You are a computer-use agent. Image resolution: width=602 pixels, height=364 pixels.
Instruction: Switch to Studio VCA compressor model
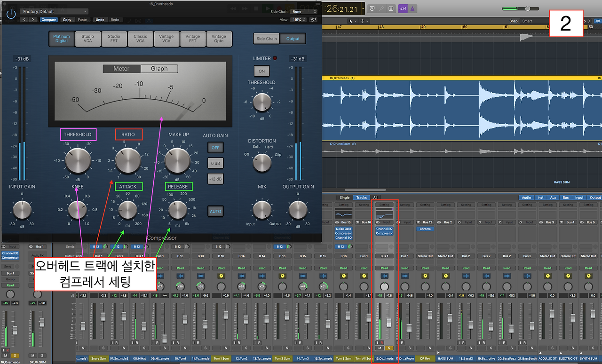[x=87, y=39]
